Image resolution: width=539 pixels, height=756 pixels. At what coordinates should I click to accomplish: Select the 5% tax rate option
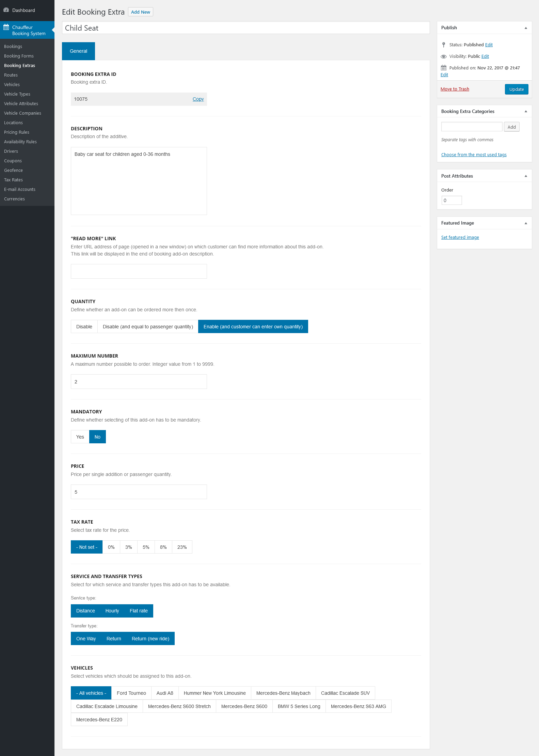pyautogui.click(x=146, y=547)
